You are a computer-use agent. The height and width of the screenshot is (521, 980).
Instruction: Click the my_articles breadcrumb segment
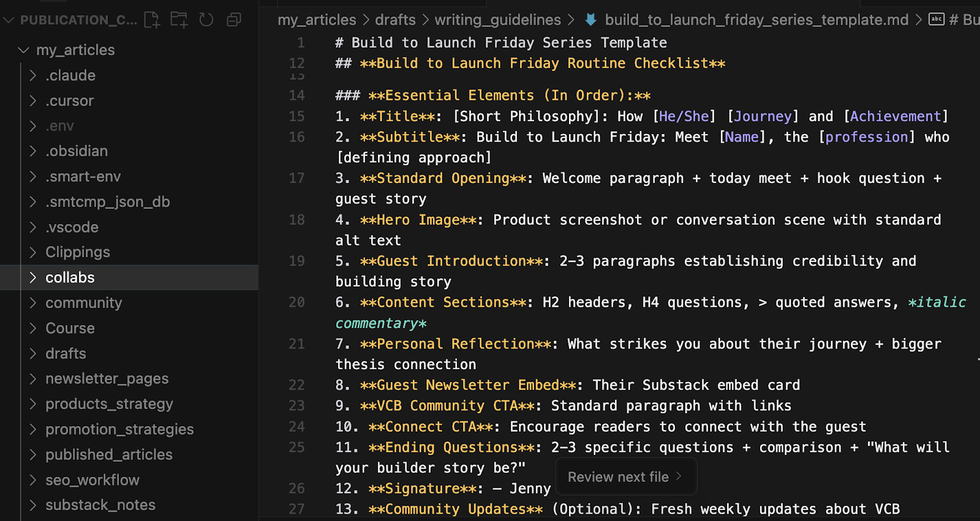(317, 20)
